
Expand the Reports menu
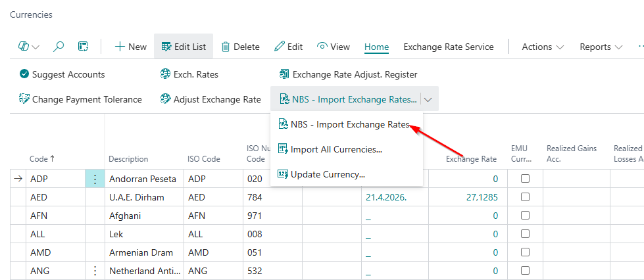601,47
